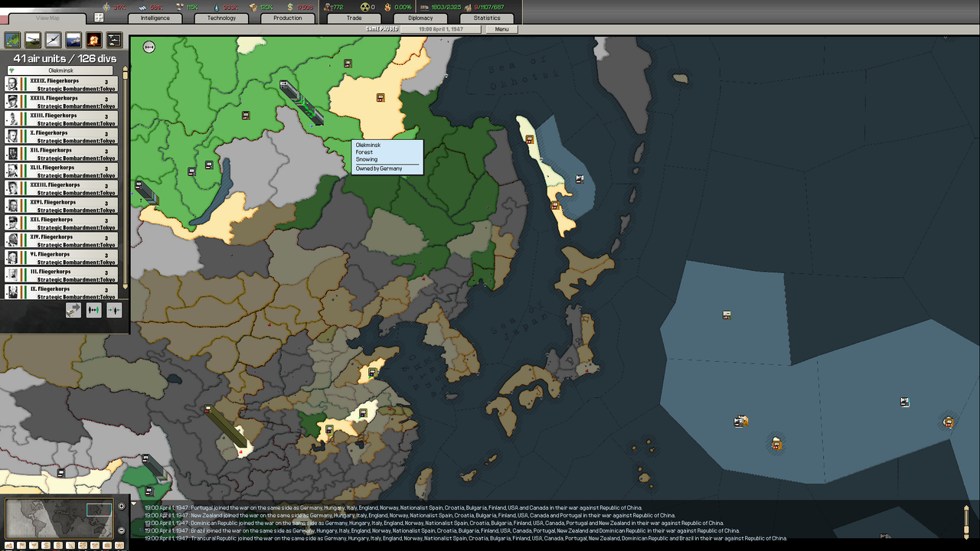
Task: Click the reorganize units button
Action: (93, 310)
